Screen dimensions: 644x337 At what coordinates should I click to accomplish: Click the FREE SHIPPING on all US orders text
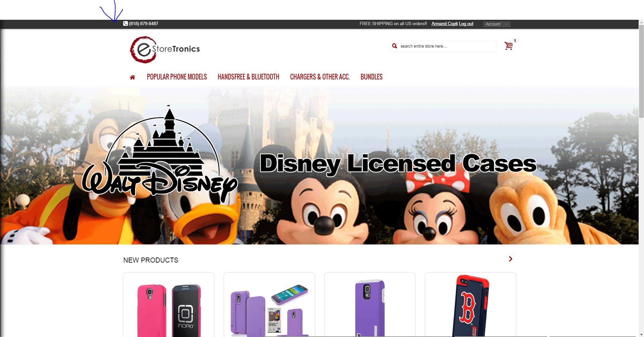[x=393, y=23]
